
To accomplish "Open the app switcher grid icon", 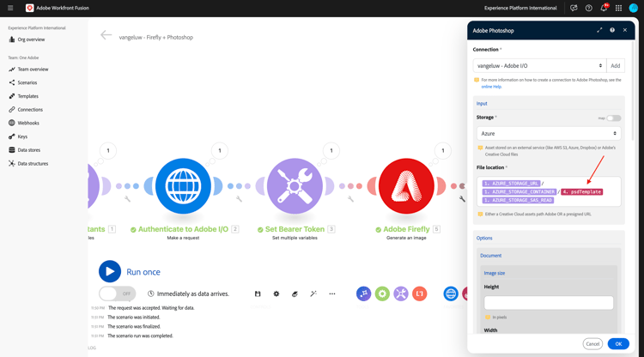I will pos(618,8).
